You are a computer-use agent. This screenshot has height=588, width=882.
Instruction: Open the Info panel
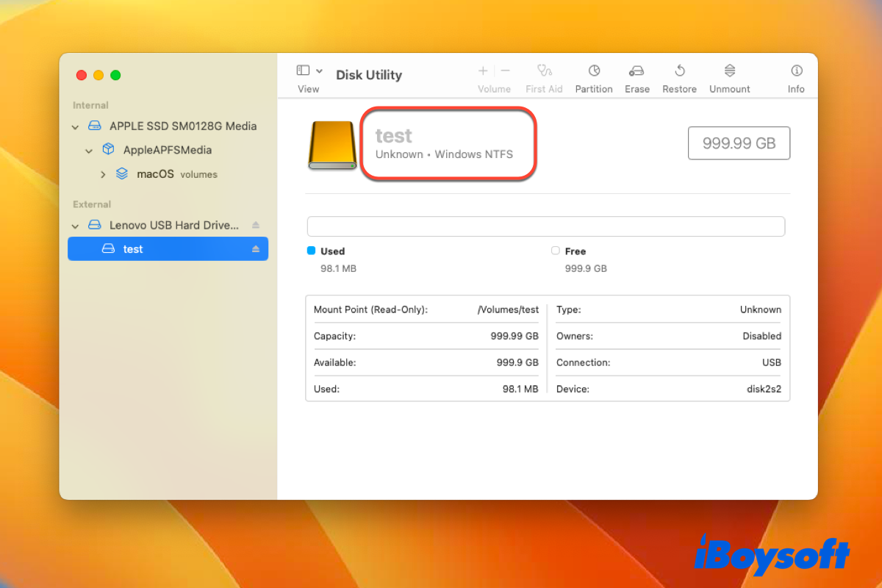[796, 73]
